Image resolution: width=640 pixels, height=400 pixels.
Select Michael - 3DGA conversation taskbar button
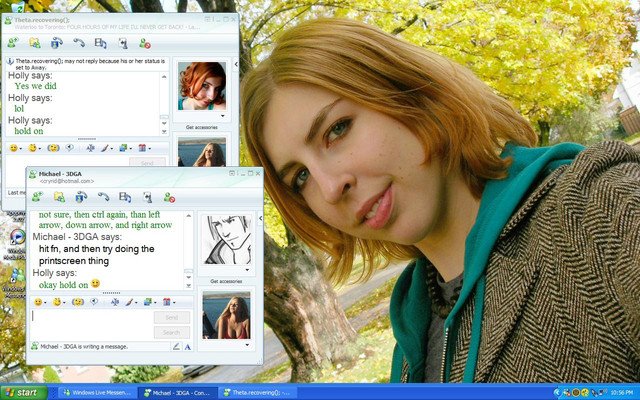point(178,393)
